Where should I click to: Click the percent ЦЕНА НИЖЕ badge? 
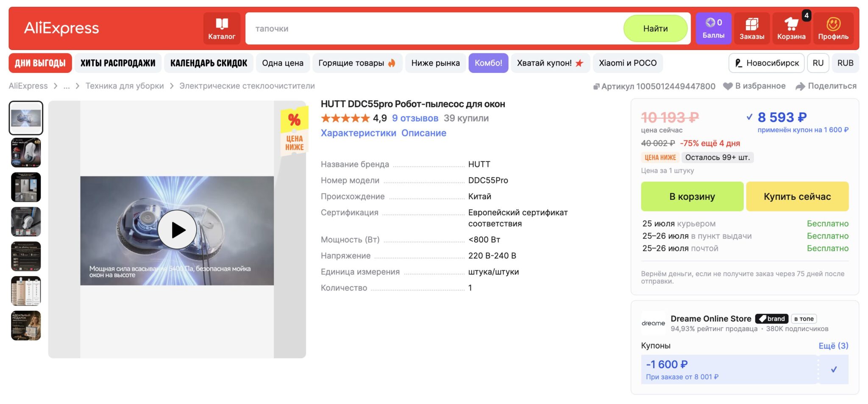pos(294,131)
